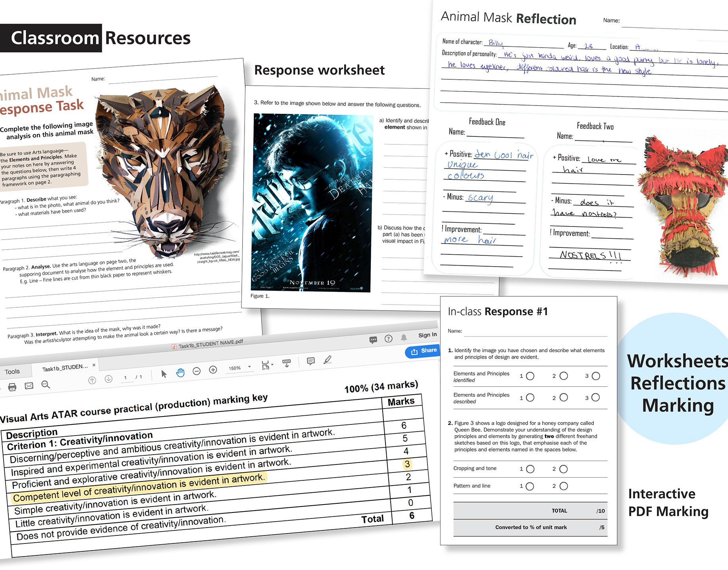Expand the fit page options arrow
The height and width of the screenshot is (570, 728).
272,365
